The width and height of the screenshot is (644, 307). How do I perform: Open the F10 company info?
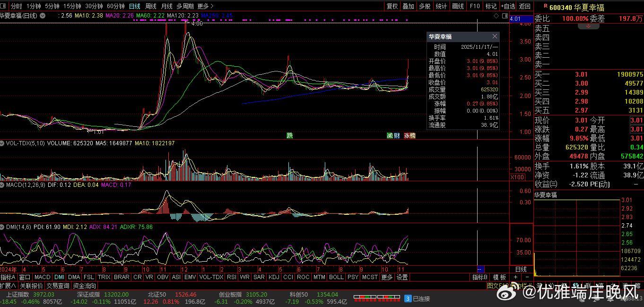[475, 6]
